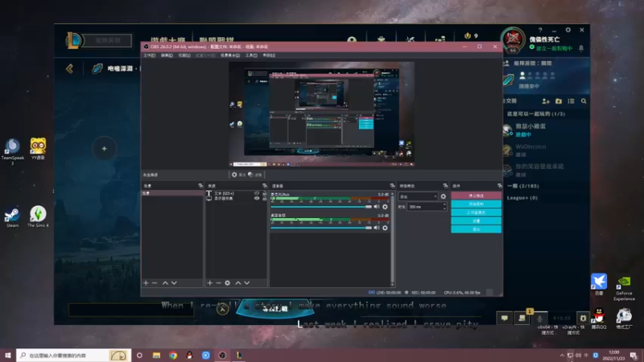Move the selected scene up

tap(165, 283)
